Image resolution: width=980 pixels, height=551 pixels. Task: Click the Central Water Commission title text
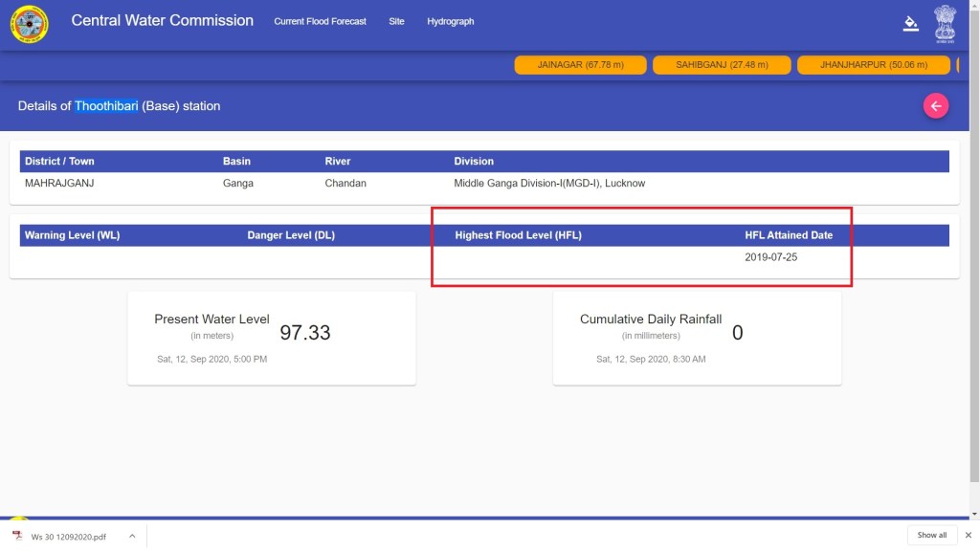coord(163,21)
